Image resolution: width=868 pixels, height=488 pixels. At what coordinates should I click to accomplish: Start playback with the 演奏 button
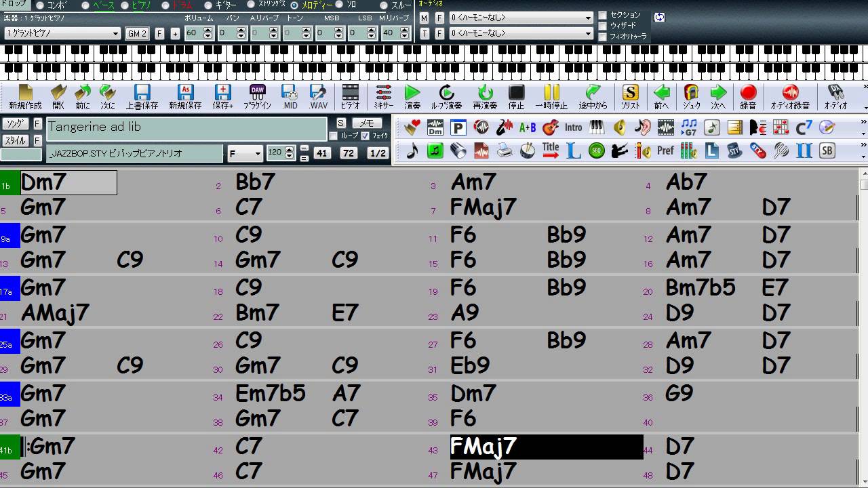pyautogui.click(x=412, y=97)
